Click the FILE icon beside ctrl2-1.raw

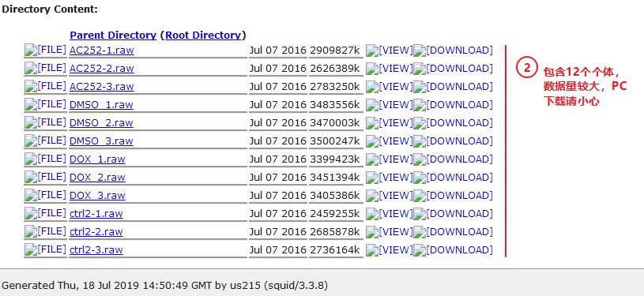45,213
